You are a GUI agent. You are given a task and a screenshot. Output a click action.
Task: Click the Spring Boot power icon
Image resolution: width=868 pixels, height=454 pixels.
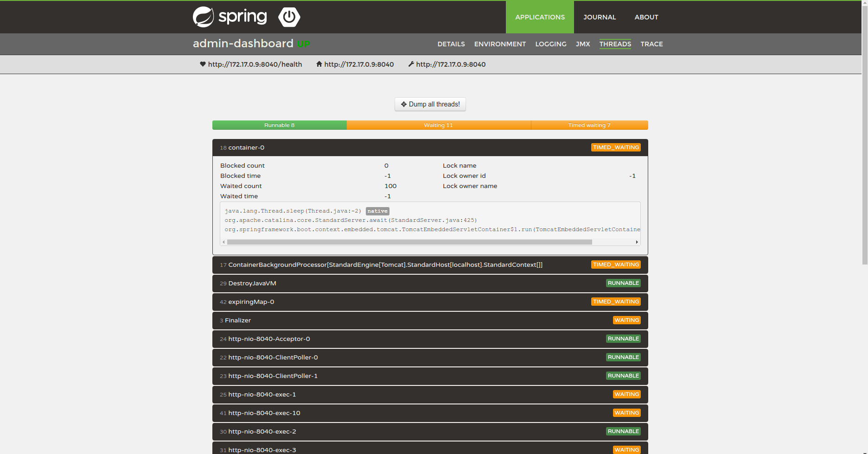(289, 17)
